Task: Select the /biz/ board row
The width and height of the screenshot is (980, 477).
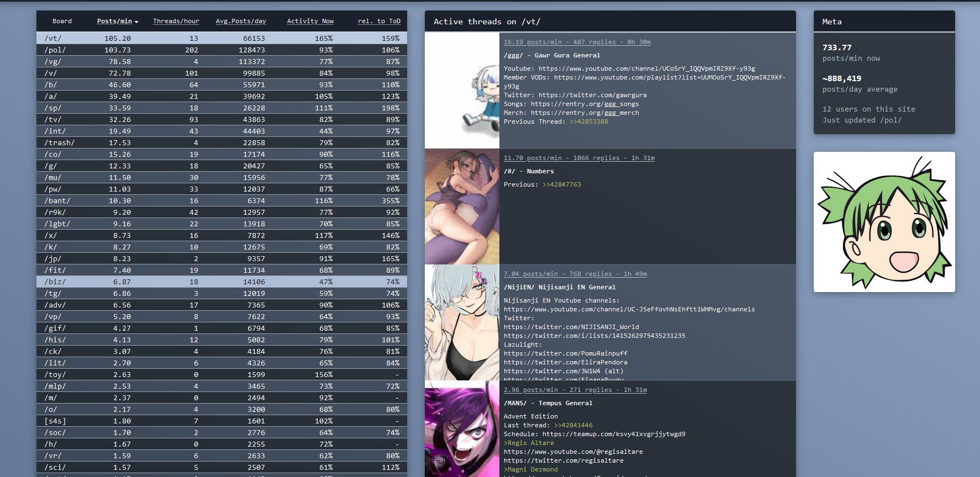Action: (x=221, y=282)
